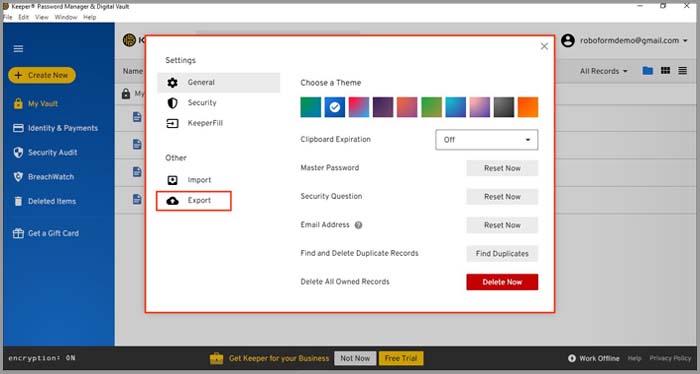Reset Now for Master Password
The width and height of the screenshot is (700, 374).
(x=502, y=168)
